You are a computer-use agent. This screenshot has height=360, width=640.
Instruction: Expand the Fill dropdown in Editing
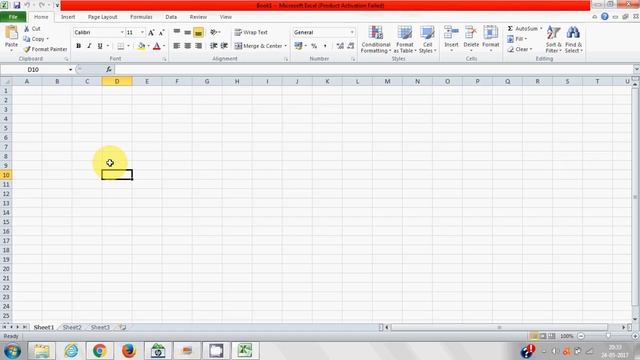point(526,39)
